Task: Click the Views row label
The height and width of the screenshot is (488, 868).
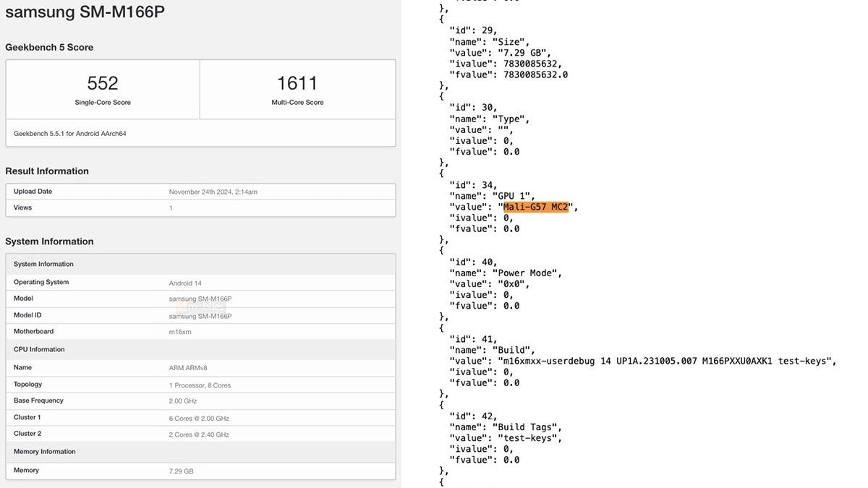Action: tap(22, 208)
